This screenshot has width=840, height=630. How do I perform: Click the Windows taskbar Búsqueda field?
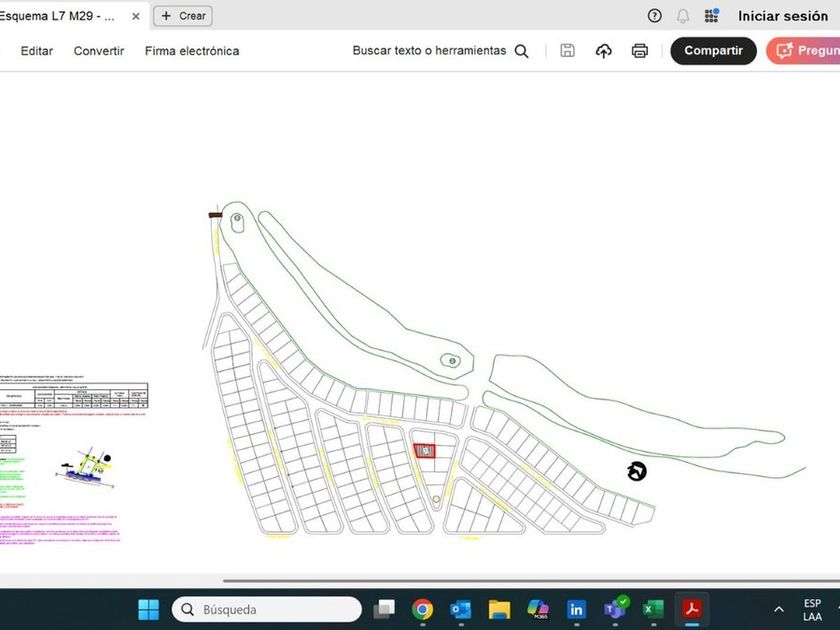[266, 609]
